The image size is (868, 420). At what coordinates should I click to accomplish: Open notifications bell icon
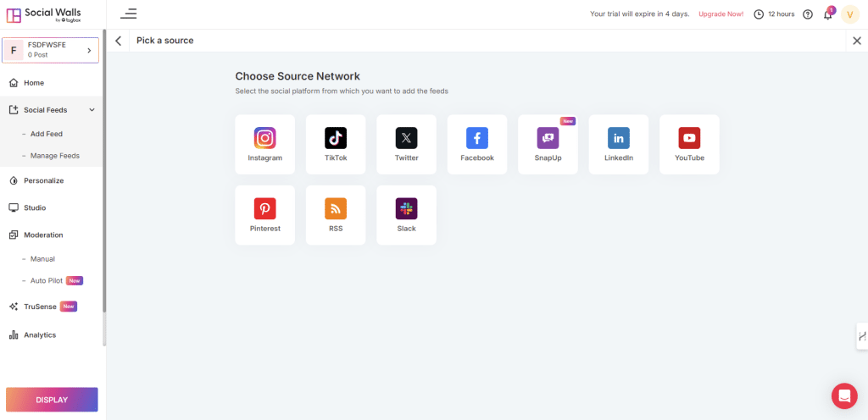click(x=828, y=14)
